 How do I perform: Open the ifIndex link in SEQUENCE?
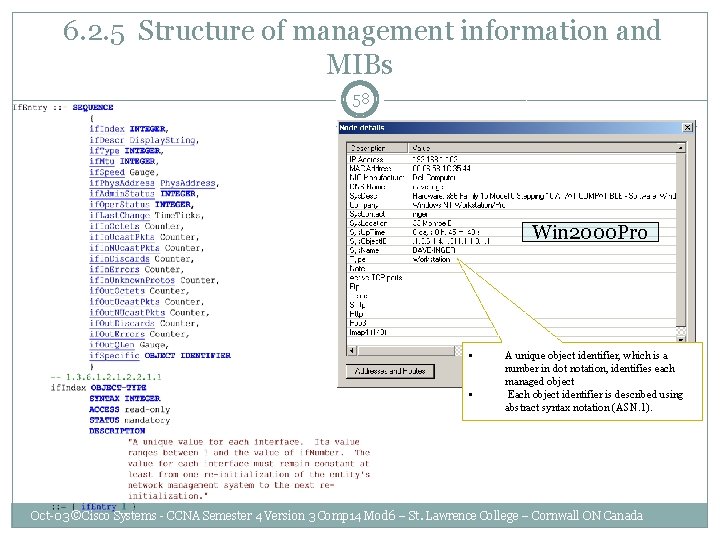tap(107, 129)
